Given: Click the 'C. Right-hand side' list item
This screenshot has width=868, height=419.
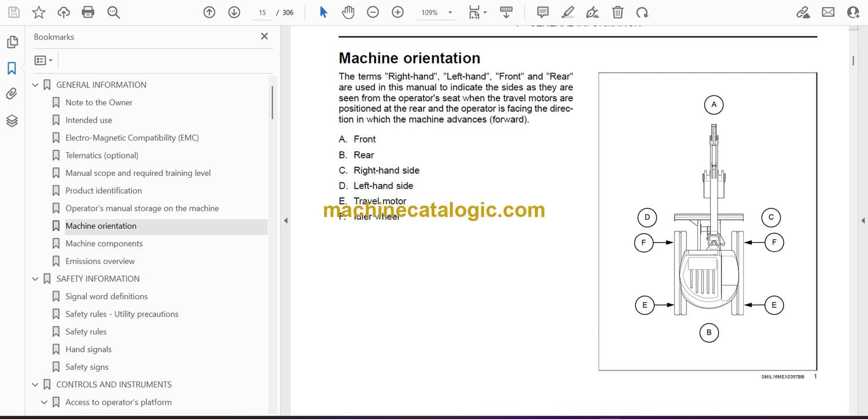Looking at the screenshot, I should pos(379,170).
